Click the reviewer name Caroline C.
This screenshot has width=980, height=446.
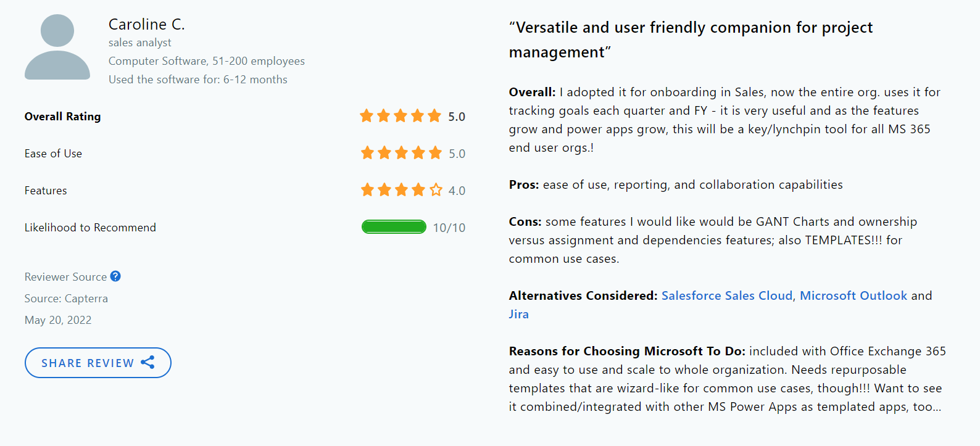click(146, 24)
